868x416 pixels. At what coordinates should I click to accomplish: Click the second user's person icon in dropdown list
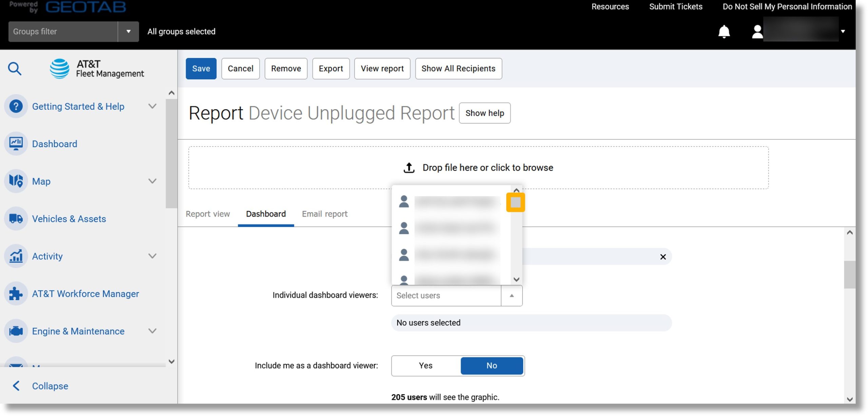tap(404, 228)
